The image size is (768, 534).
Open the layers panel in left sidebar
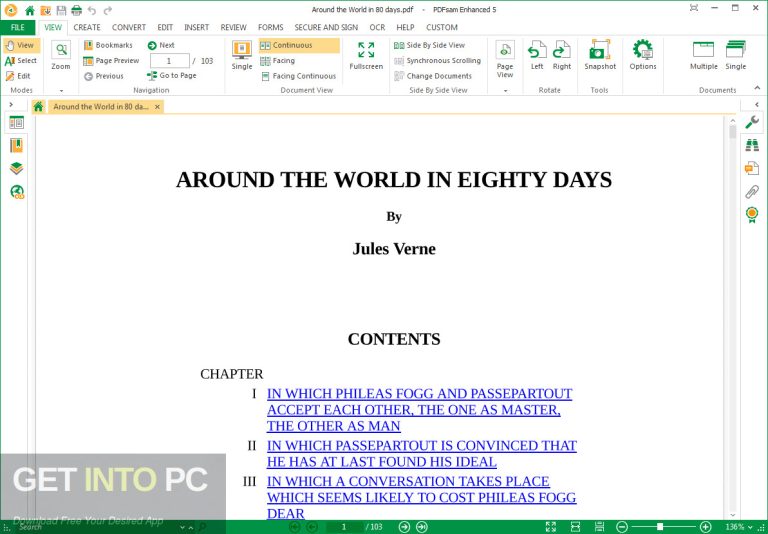point(16,169)
